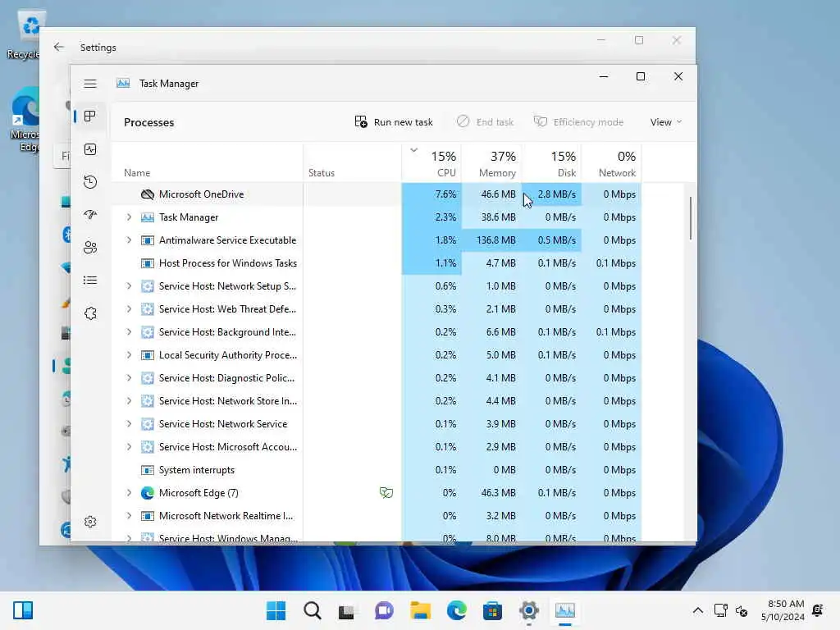Open the Windows Start button
Image resolution: width=840 pixels, height=630 pixels.
(x=276, y=610)
